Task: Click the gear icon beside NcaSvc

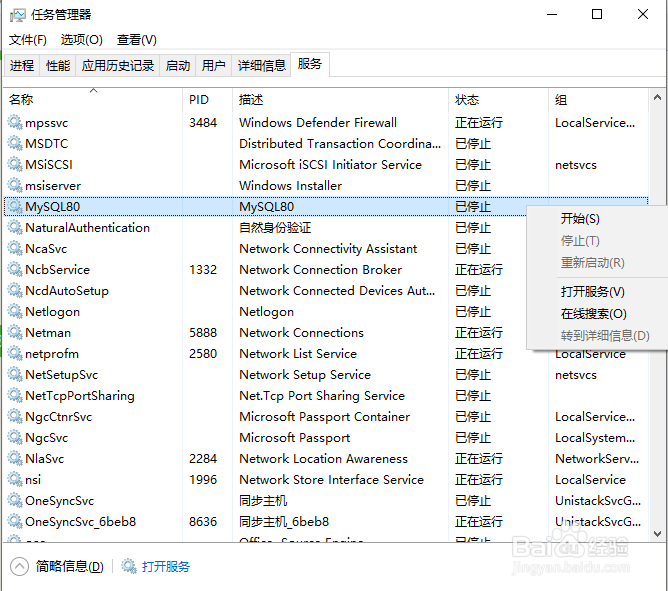Action: (15, 248)
